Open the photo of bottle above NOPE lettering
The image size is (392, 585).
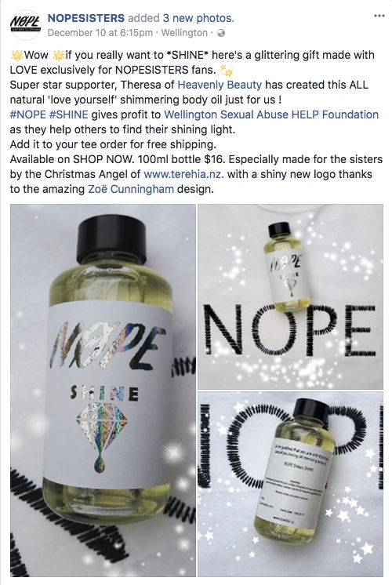[290, 296]
